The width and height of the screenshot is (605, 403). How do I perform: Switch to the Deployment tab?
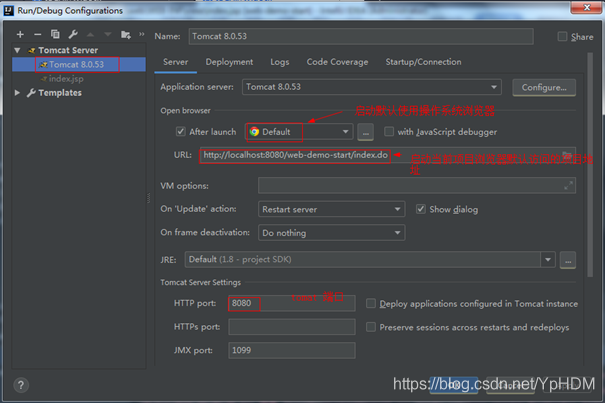pos(229,62)
